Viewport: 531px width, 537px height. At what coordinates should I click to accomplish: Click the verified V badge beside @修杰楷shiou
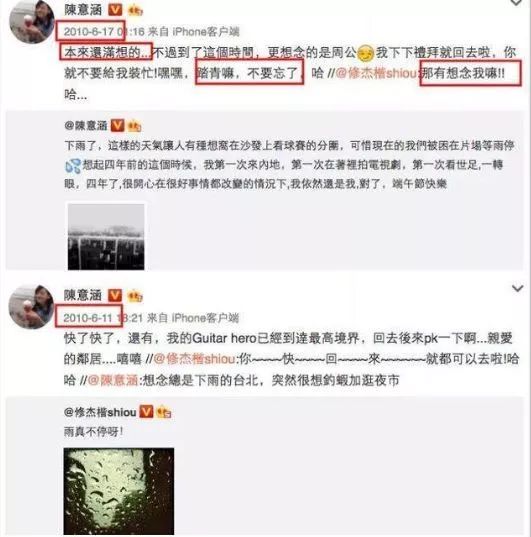tap(146, 411)
